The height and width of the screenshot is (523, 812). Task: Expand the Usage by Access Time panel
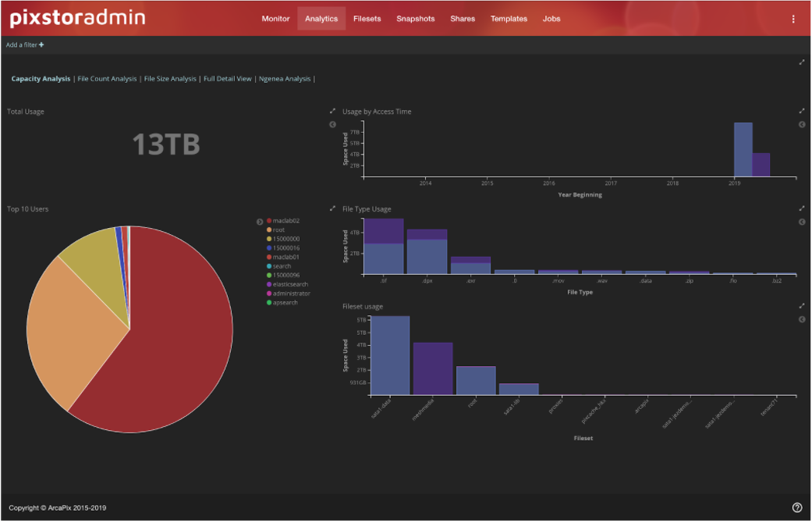click(x=802, y=112)
